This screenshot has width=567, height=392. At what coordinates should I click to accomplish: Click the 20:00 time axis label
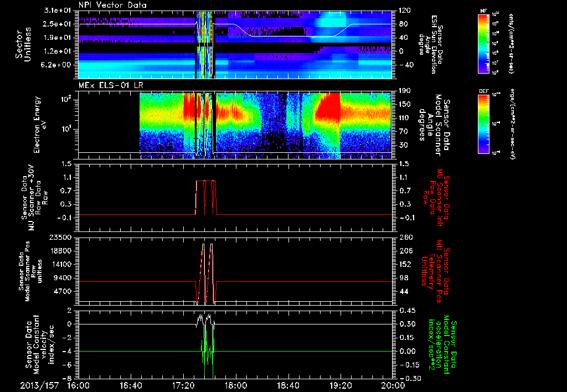(393, 385)
